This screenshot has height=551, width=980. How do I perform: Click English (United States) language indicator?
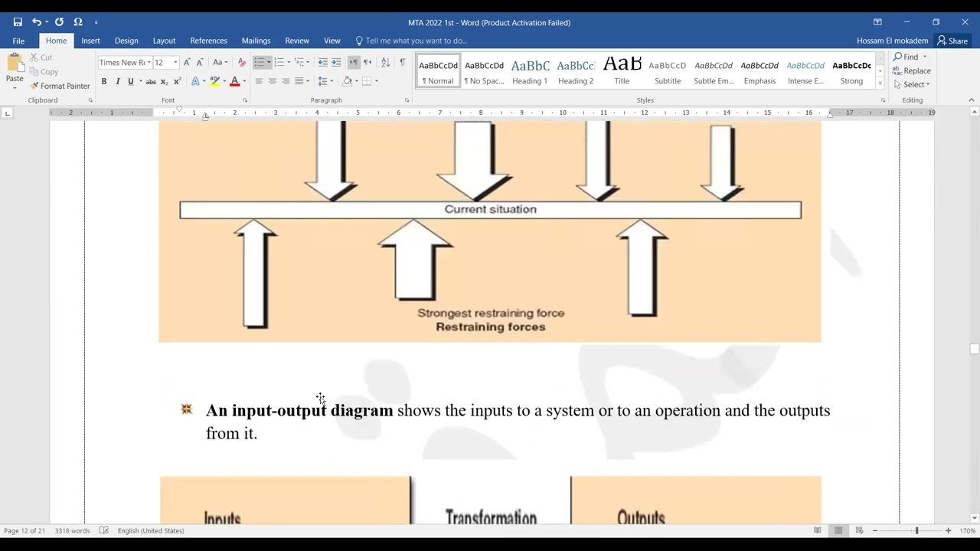click(151, 530)
